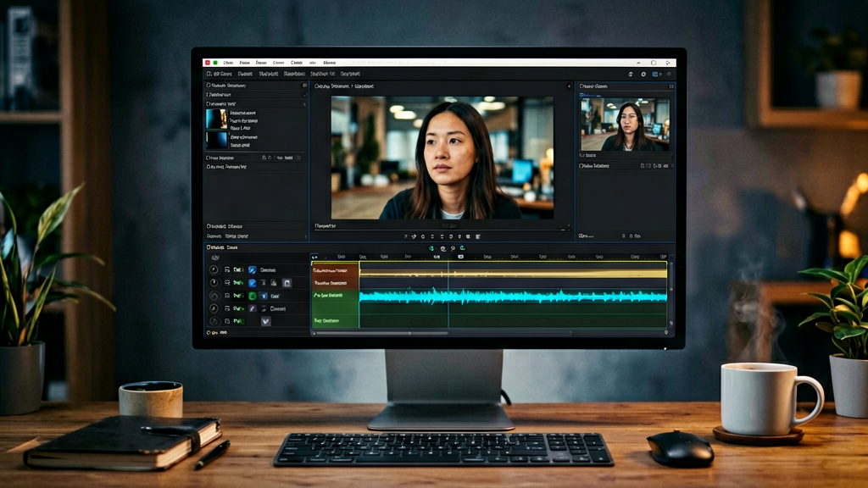
Task: Select the first clip thumbnail in the media list
Action: click(x=216, y=119)
